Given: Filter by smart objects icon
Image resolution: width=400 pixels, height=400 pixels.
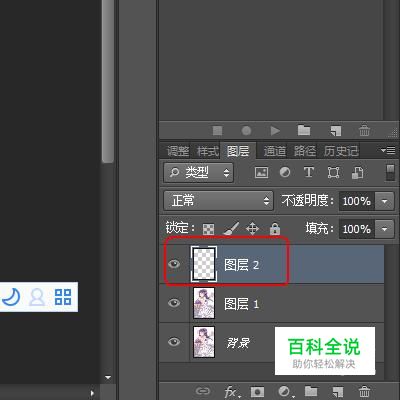Looking at the screenshot, I should (357, 173).
